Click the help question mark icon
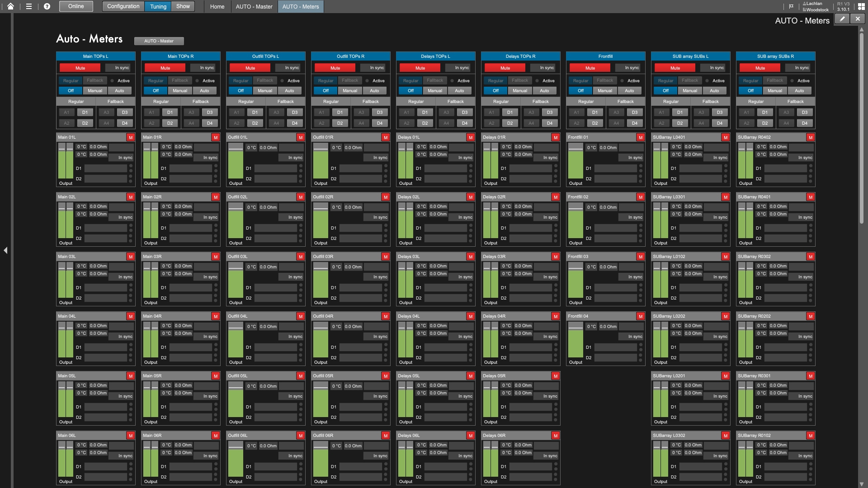 (47, 6)
